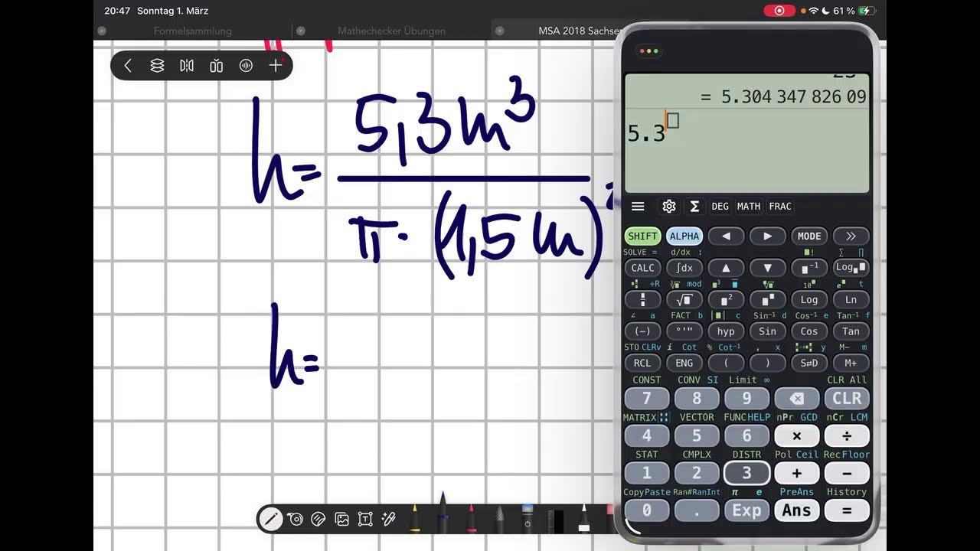Expand more keys with double chevron
This screenshot has height=551, width=980.
click(x=851, y=236)
